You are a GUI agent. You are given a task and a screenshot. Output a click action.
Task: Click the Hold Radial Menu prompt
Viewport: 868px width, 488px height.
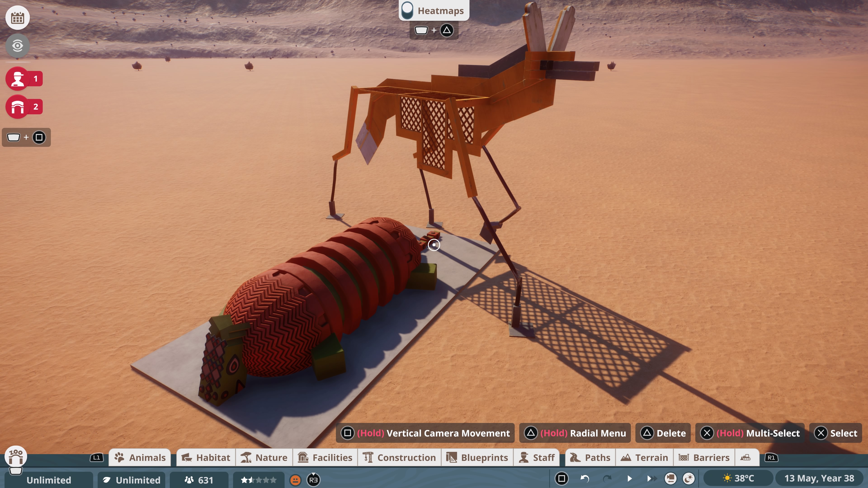pos(575,433)
